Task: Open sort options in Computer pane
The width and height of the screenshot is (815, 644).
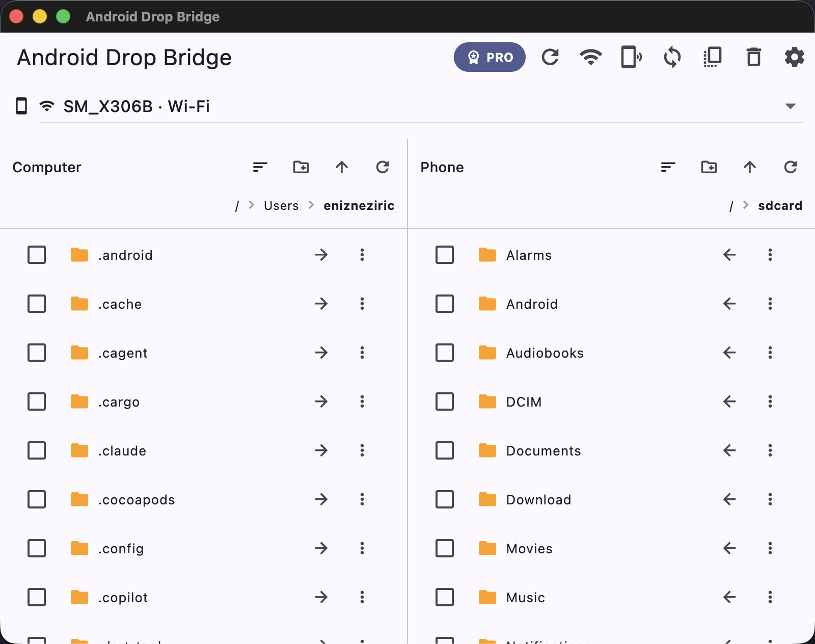Action: pyautogui.click(x=260, y=167)
